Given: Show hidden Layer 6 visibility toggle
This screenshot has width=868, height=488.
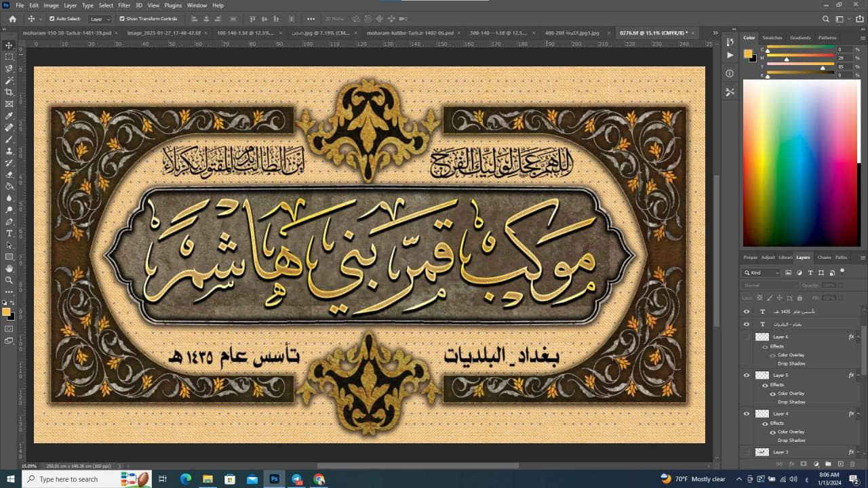Looking at the screenshot, I should pyautogui.click(x=746, y=336).
